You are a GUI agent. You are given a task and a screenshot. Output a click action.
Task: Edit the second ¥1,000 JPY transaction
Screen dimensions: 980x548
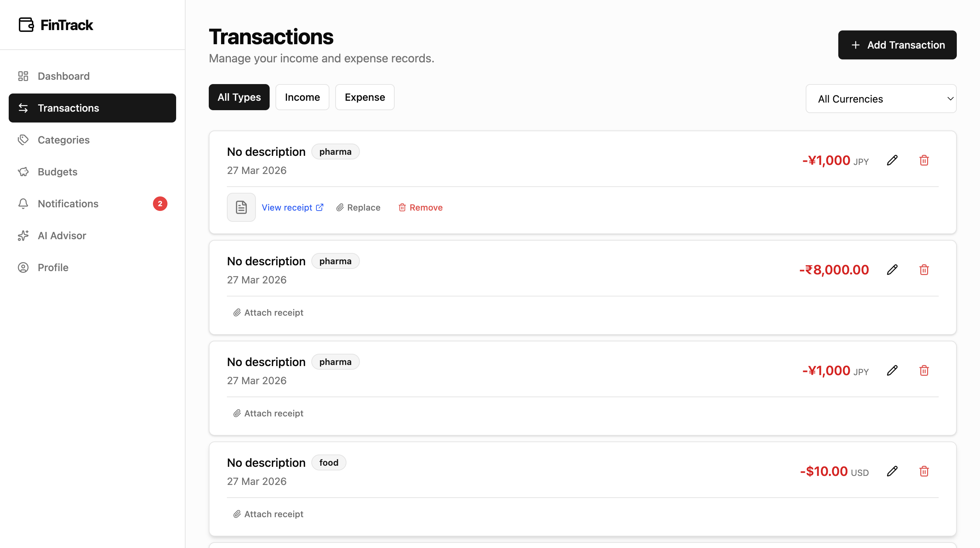coord(892,370)
